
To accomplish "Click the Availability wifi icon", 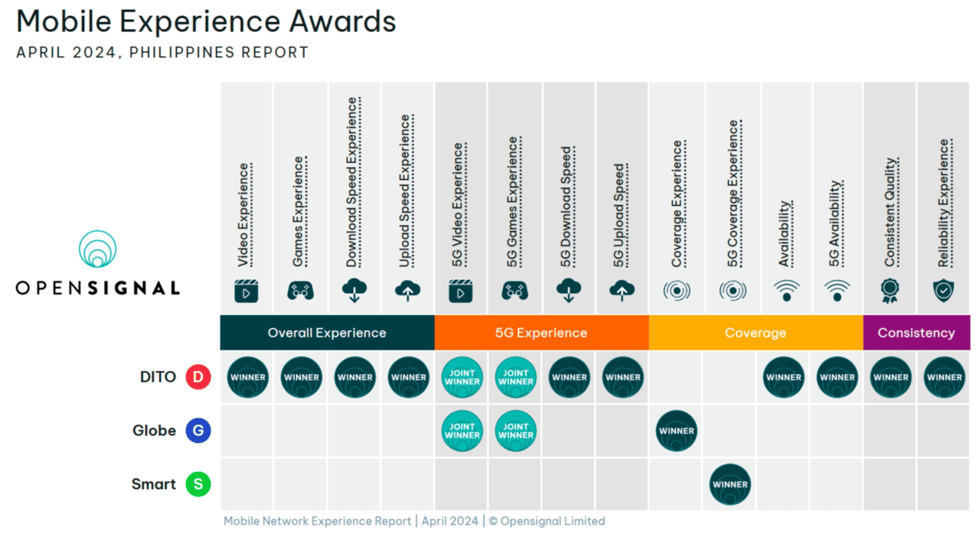I will coord(786,291).
